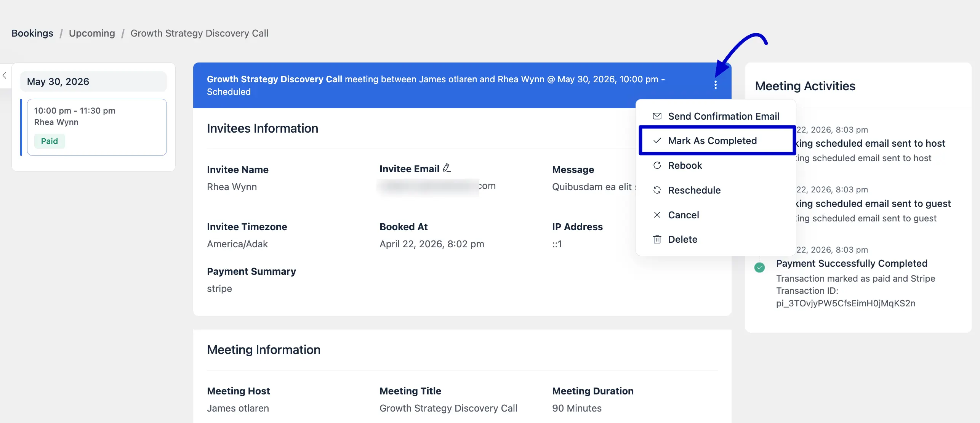This screenshot has height=423, width=980.
Task: Click Payment Successfully Completed activity title
Action: [x=852, y=263]
